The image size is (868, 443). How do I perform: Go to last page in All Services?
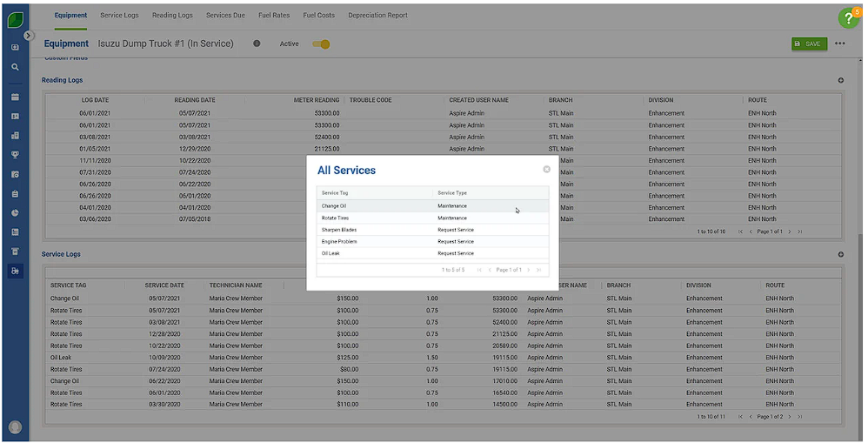(538, 270)
